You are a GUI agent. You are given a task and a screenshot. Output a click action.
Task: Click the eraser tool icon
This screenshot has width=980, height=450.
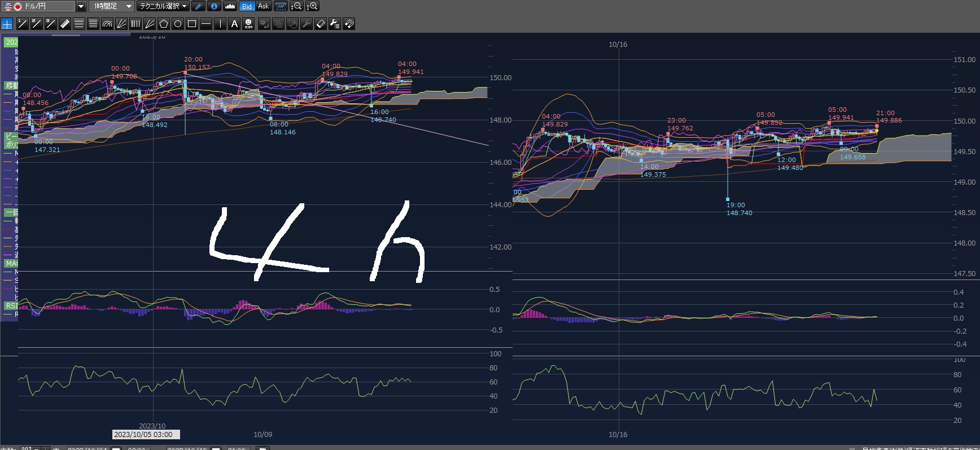pos(321,24)
